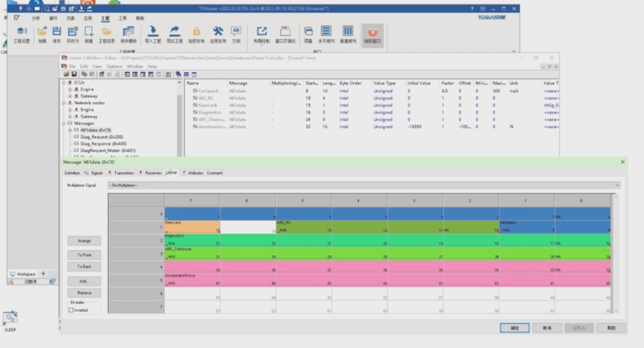Click the 加密发布 lock icon
Screen dimensions: 644x348
[196, 33]
